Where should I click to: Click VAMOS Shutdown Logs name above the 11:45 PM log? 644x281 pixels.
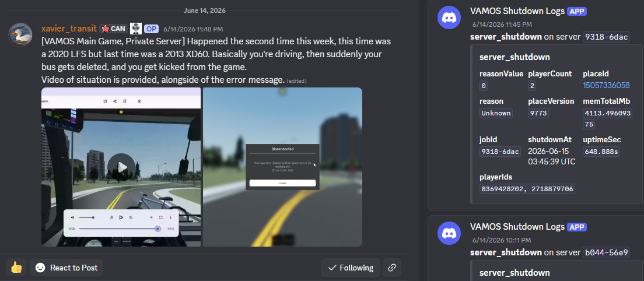tap(517, 11)
